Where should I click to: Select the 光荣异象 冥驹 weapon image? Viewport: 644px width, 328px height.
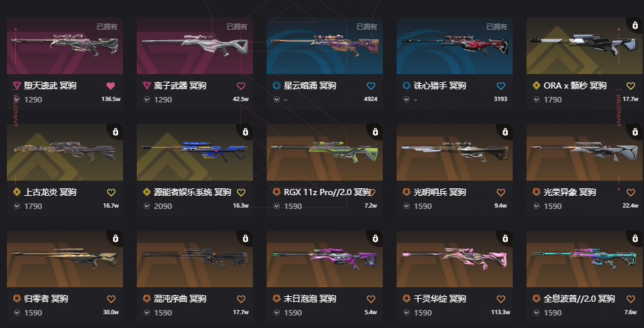585,152
